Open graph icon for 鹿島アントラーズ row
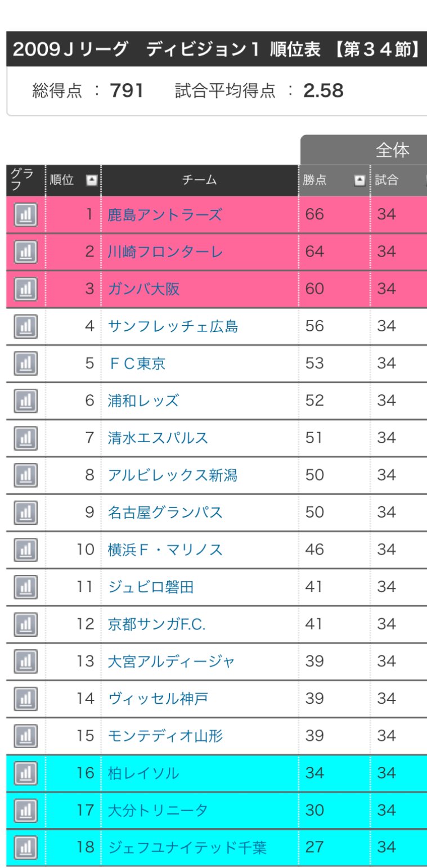The width and height of the screenshot is (427, 868). pyautogui.click(x=25, y=215)
